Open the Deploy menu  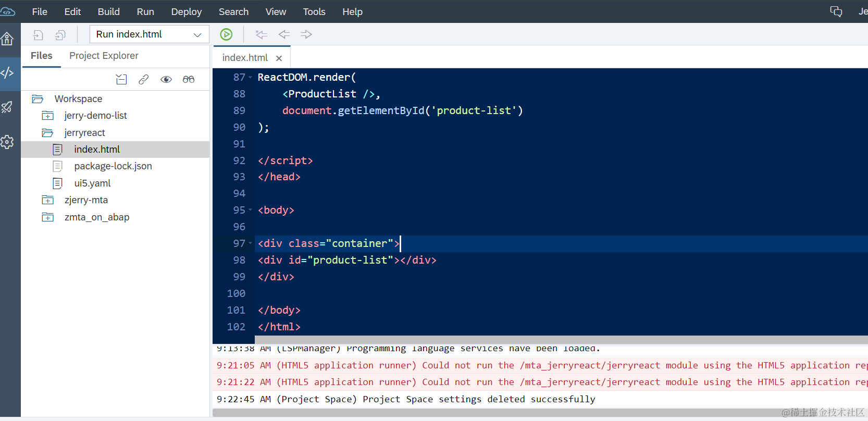tap(187, 11)
